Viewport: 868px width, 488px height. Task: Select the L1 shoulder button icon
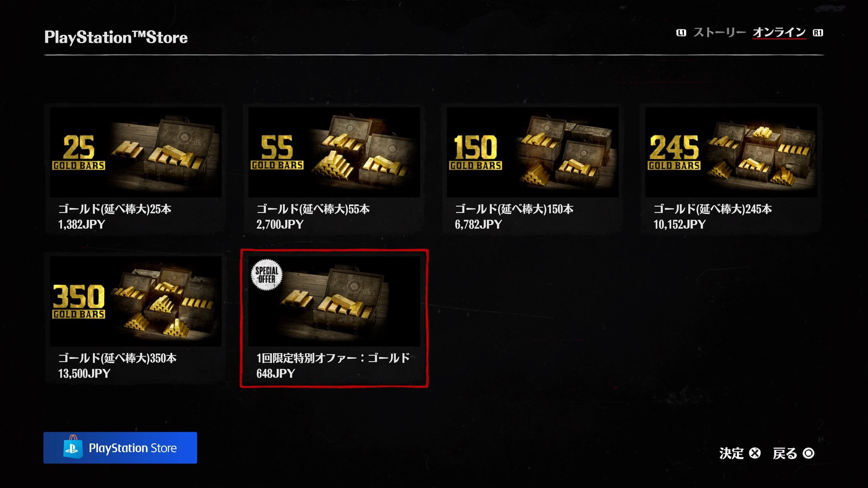click(x=681, y=33)
